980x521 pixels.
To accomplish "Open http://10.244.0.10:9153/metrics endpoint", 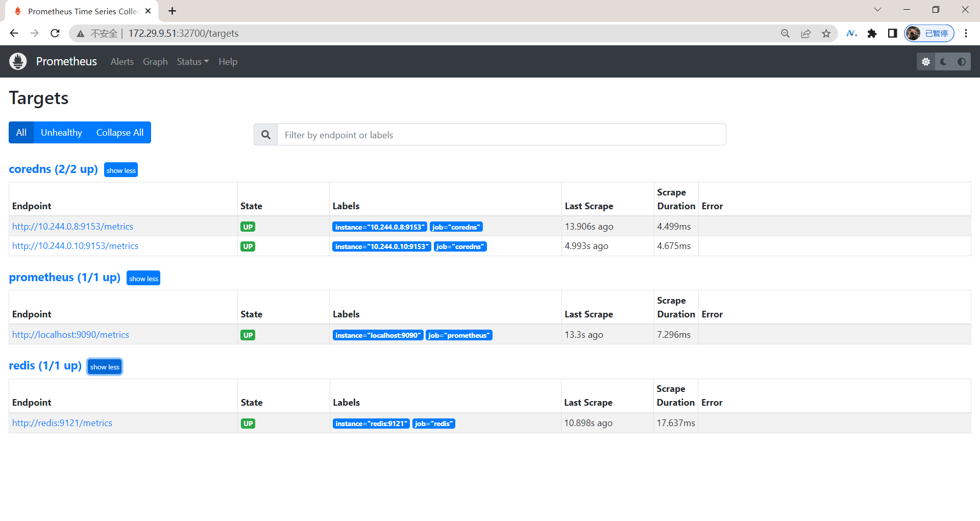I will click(75, 245).
